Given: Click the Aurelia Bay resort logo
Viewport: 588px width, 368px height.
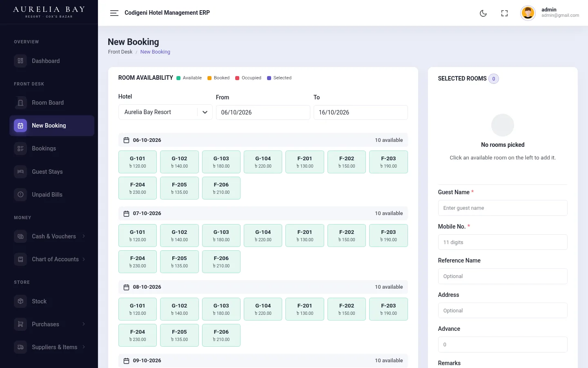Looking at the screenshot, I should click(49, 12).
